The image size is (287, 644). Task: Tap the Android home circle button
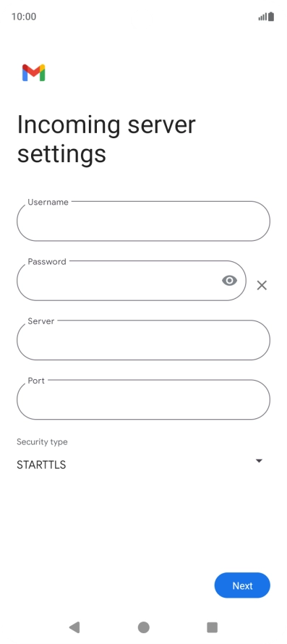(x=143, y=627)
